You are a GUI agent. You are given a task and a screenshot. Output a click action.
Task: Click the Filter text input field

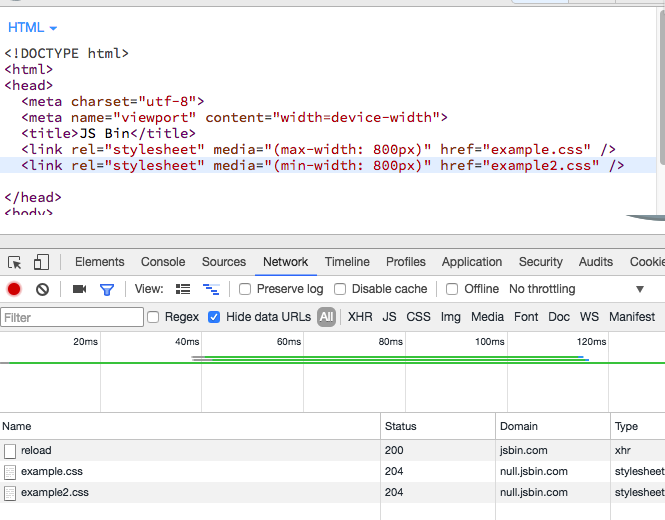coord(72,317)
